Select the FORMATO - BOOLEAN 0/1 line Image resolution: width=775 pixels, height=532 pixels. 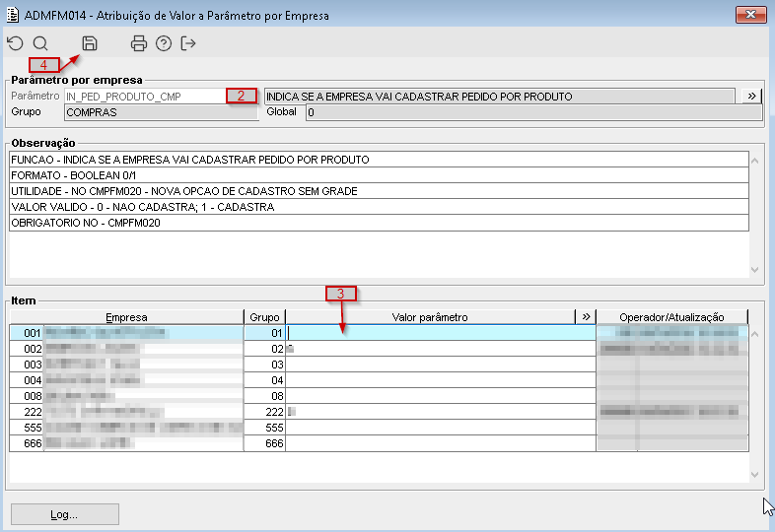(379, 175)
